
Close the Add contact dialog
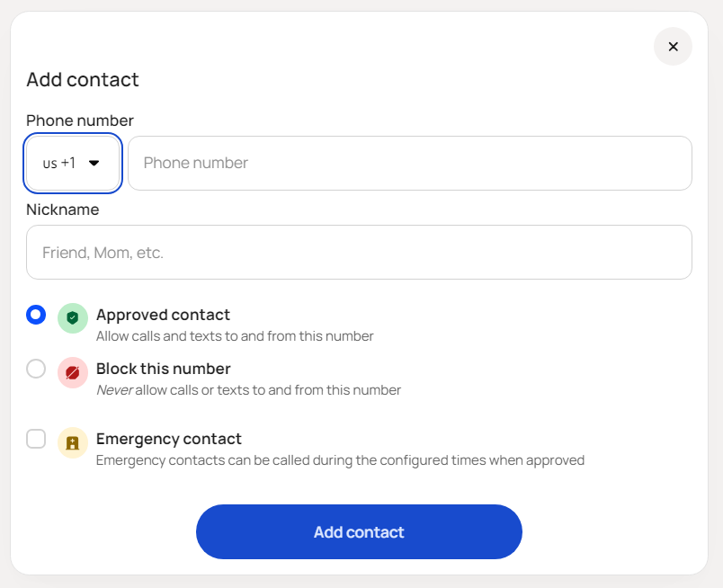(x=673, y=47)
